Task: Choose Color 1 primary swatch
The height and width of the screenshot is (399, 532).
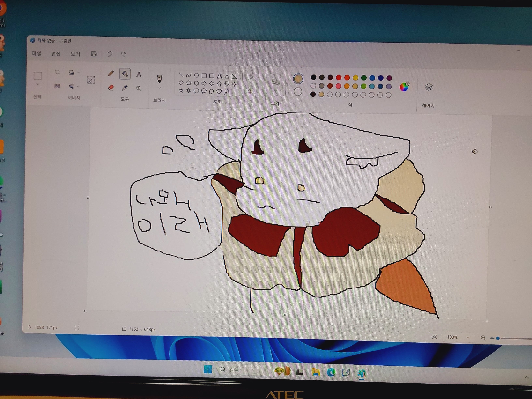Action: 298,79
